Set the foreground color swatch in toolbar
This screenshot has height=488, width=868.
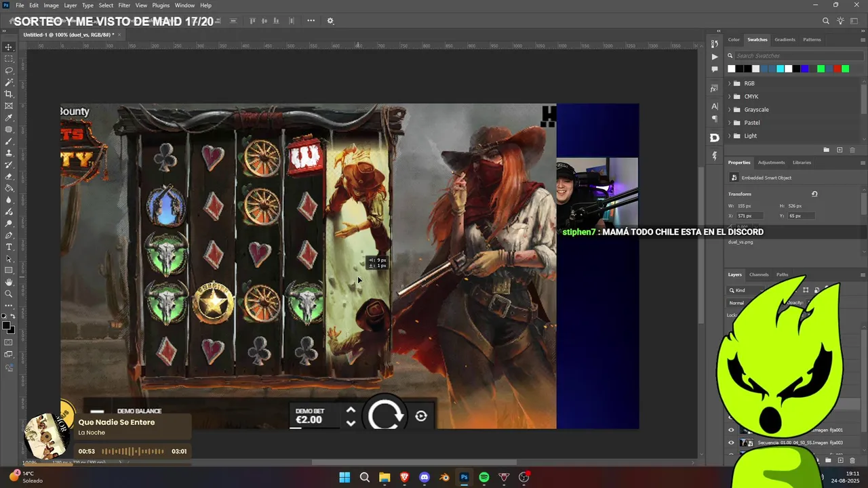click(x=7, y=326)
